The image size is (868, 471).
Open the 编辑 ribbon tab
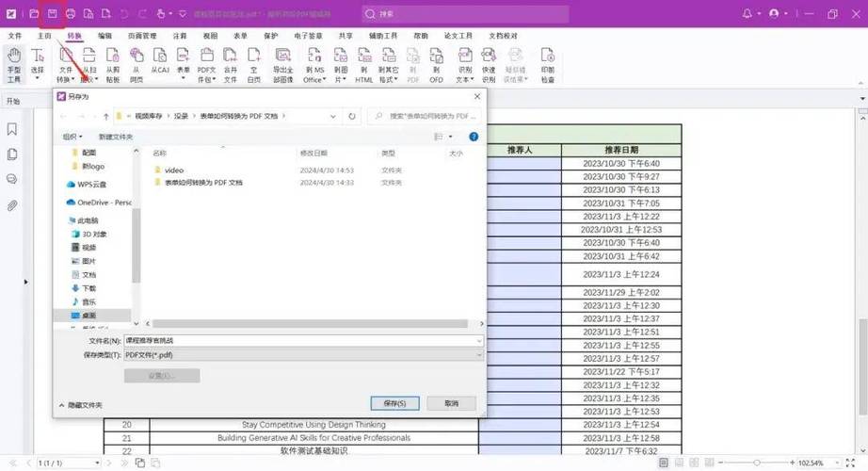tap(105, 36)
